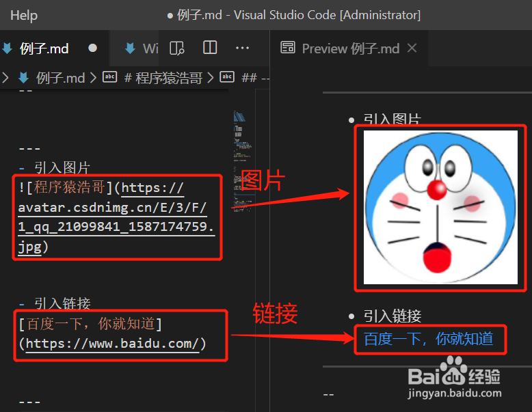This screenshot has height=412, width=532.
Task: Split the editor right
Action: point(210,47)
